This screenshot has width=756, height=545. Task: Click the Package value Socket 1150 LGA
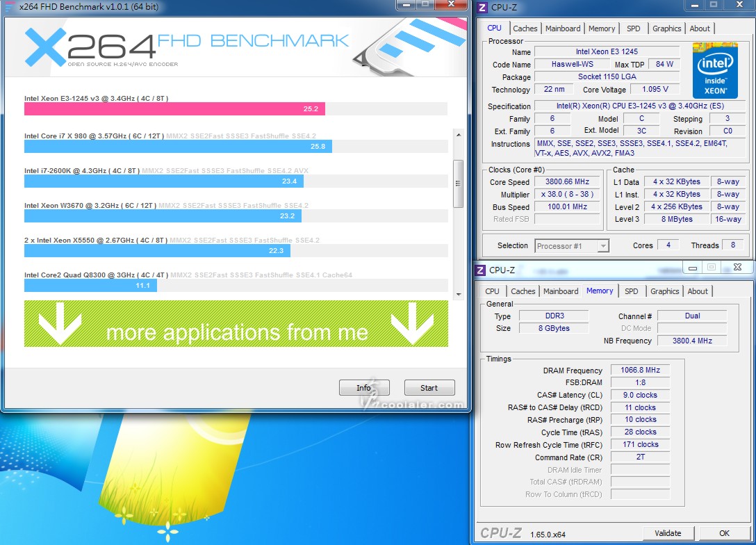click(607, 76)
